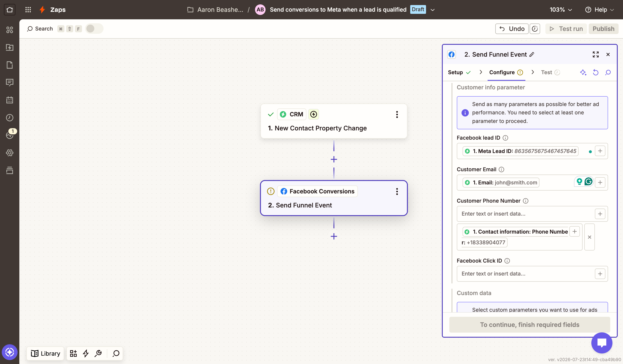Expand the step panel to full screen
This screenshot has height=364, width=623.
point(596,54)
